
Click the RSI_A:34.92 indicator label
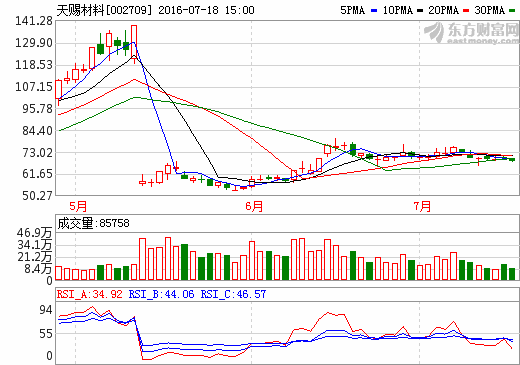coord(90,294)
